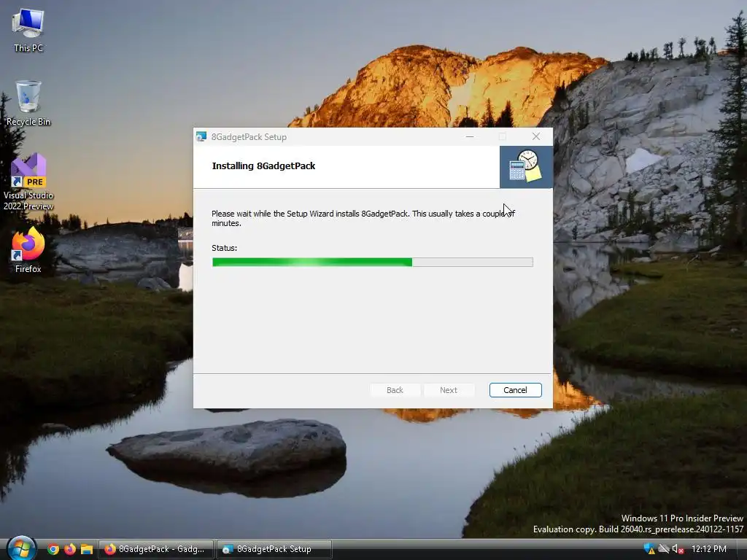Click the green installation progress bar
Viewport: 747px width, 560px height.
(x=372, y=262)
